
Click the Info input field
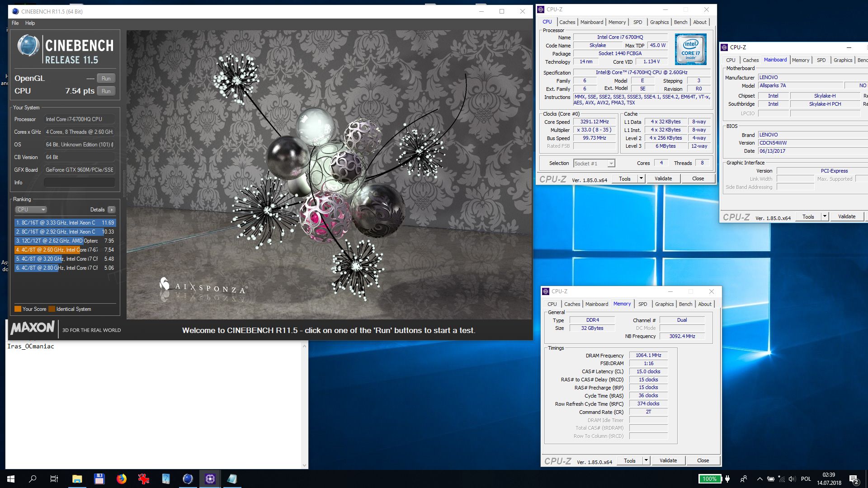click(79, 183)
